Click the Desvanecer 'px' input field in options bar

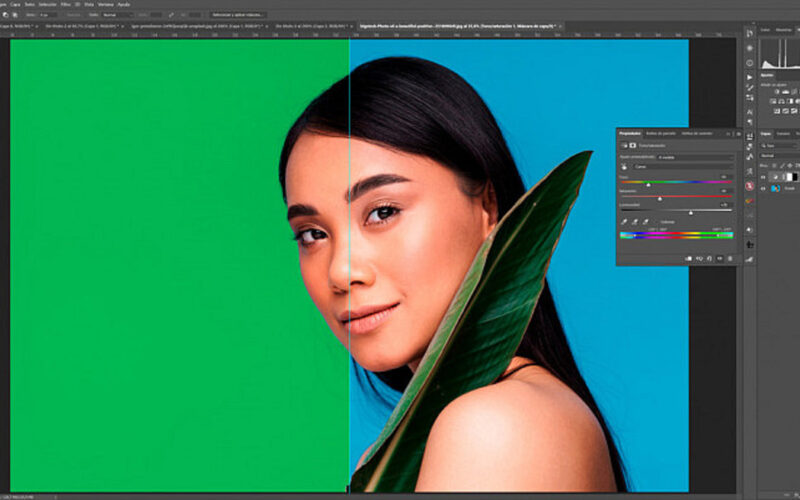point(48,15)
